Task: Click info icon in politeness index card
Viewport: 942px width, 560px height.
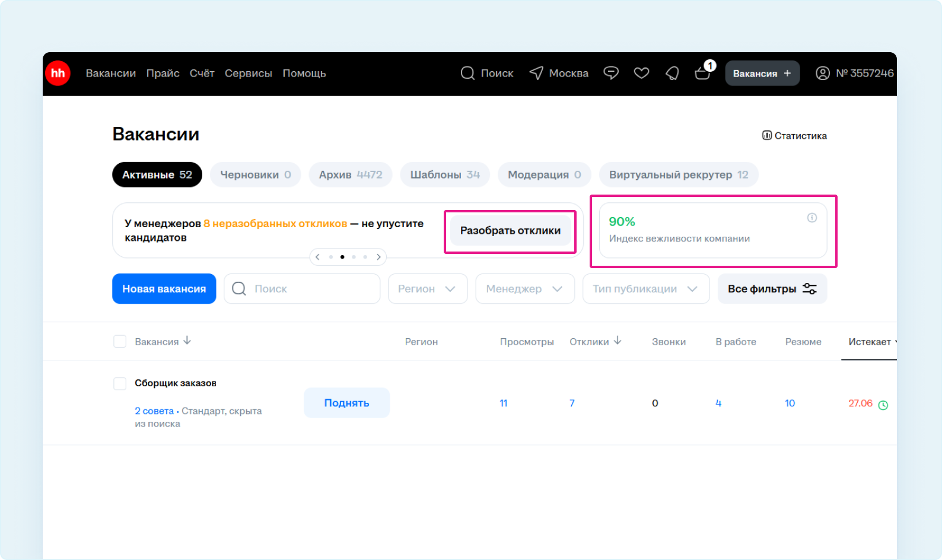Action: [812, 218]
